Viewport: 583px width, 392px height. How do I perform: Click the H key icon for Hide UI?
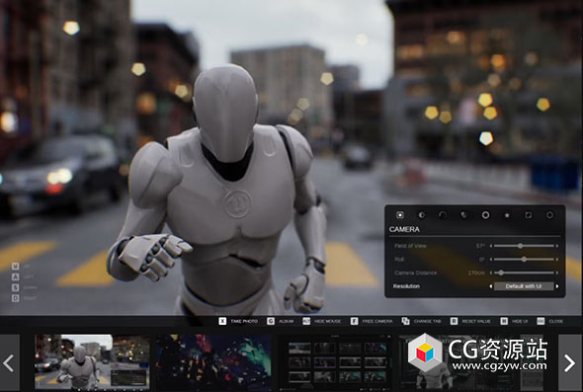(504, 321)
